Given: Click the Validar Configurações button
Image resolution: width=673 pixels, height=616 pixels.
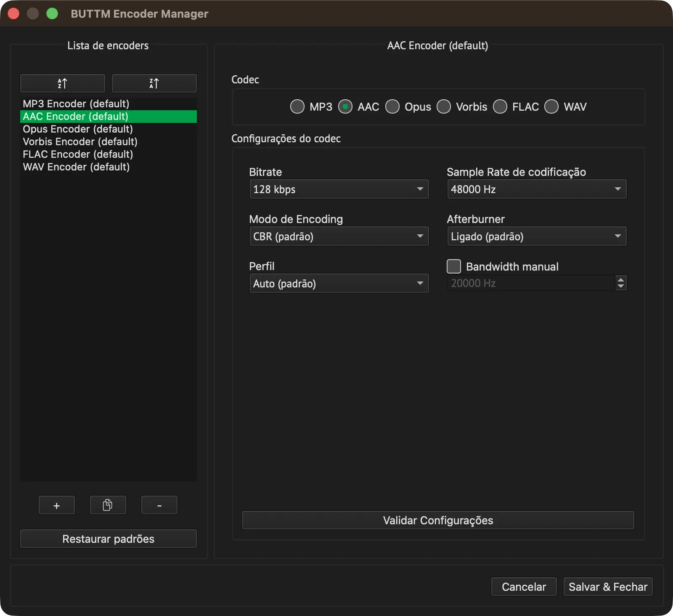Looking at the screenshot, I should (438, 520).
